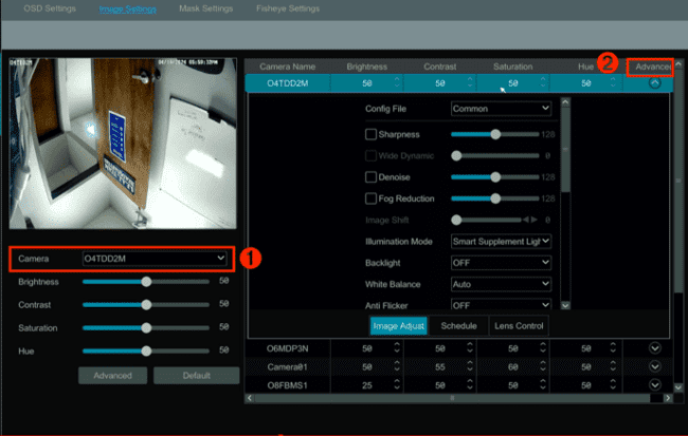Click the camera live preview image
The image size is (688, 436).
(x=122, y=142)
